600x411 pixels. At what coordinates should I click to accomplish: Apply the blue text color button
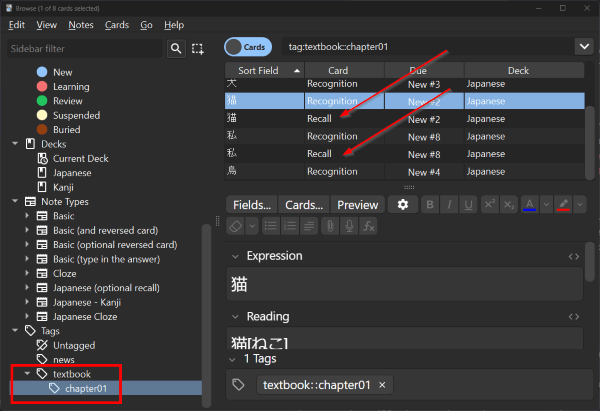(x=530, y=205)
